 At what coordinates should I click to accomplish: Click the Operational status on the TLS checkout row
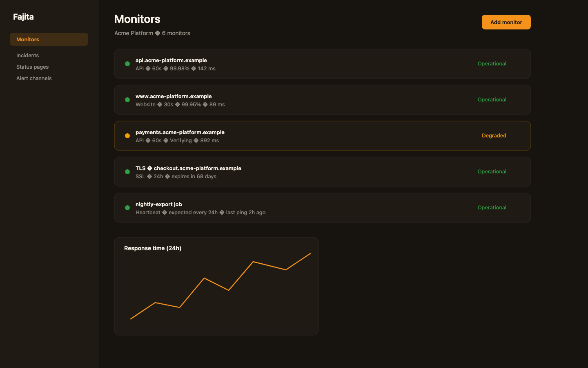(x=492, y=172)
